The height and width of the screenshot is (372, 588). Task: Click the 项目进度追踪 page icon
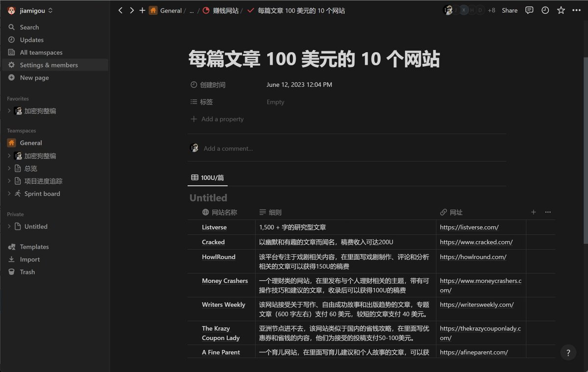coord(18,181)
